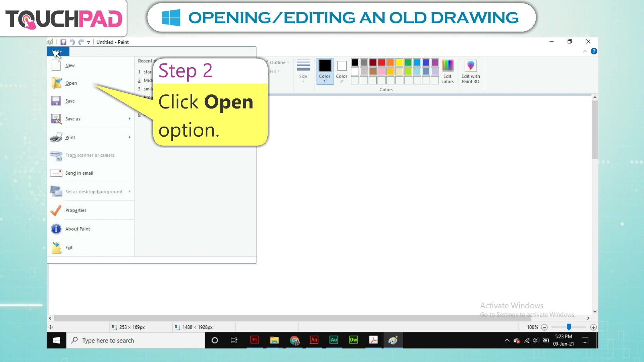This screenshot has width=644, height=362.
Task: Pick the yellow color swatch
Action: click(x=399, y=62)
